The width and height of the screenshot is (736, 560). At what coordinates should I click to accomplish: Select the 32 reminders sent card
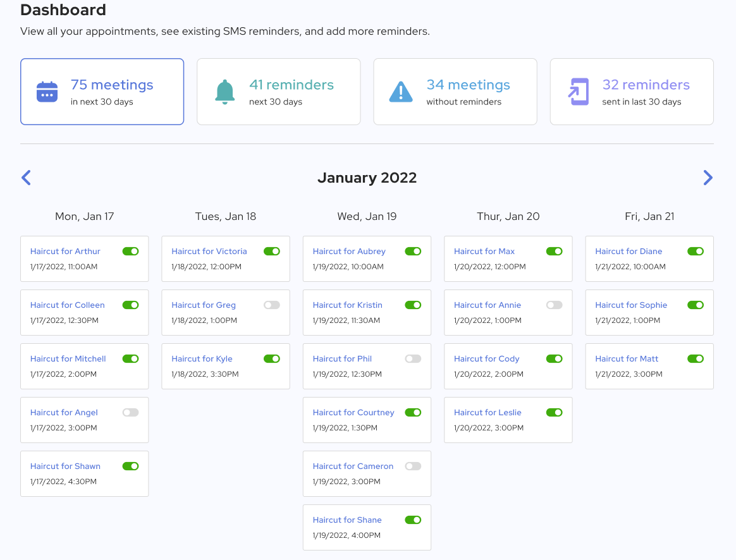[632, 92]
